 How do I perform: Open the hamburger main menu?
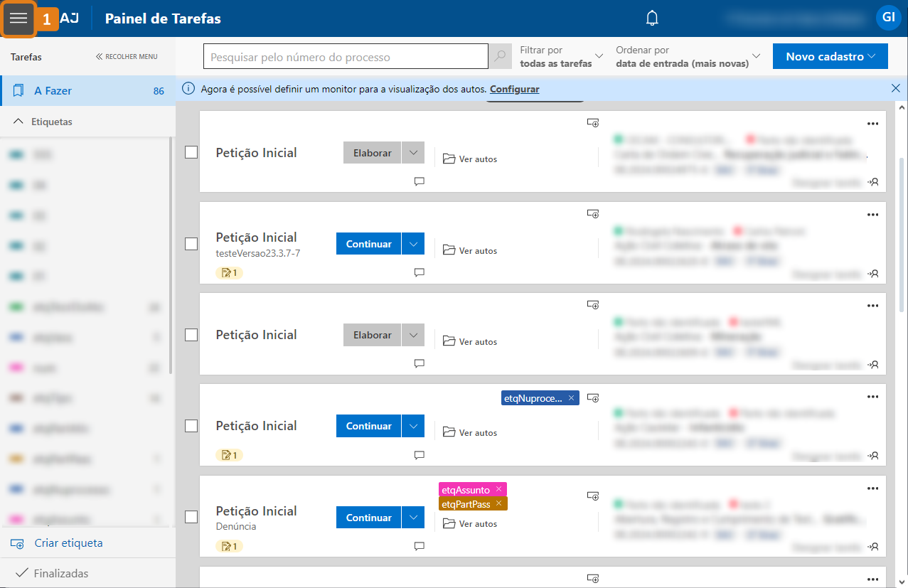click(18, 18)
